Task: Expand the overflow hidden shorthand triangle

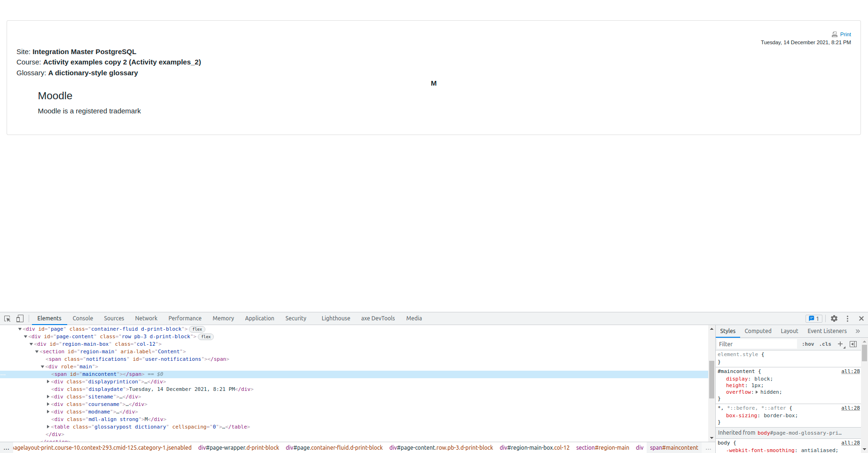Action: (757, 392)
